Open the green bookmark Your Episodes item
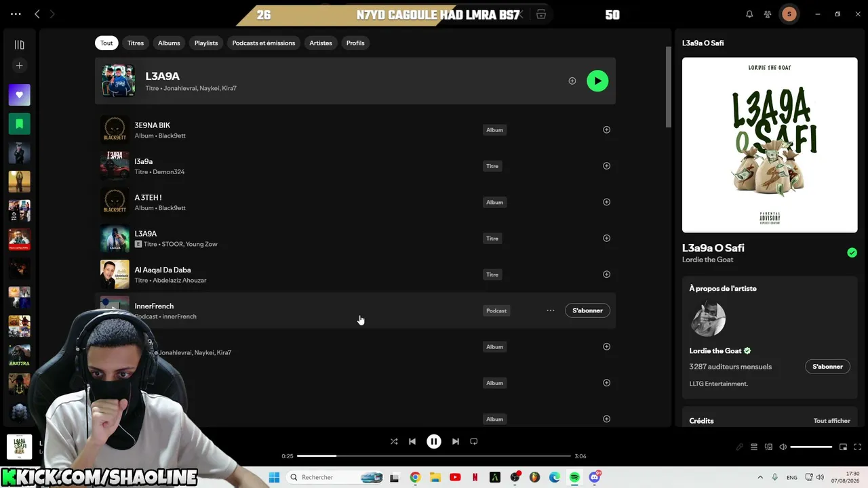 click(19, 124)
